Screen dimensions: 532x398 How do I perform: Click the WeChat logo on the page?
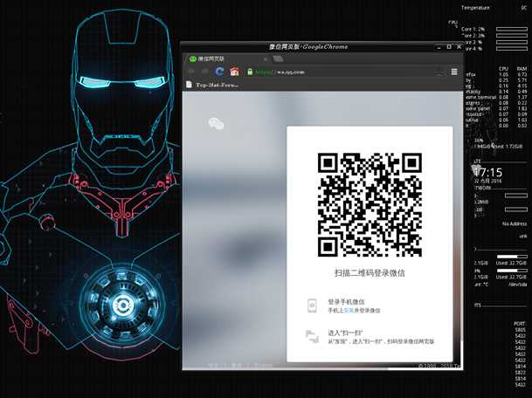pyautogui.click(x=216, y=123)
